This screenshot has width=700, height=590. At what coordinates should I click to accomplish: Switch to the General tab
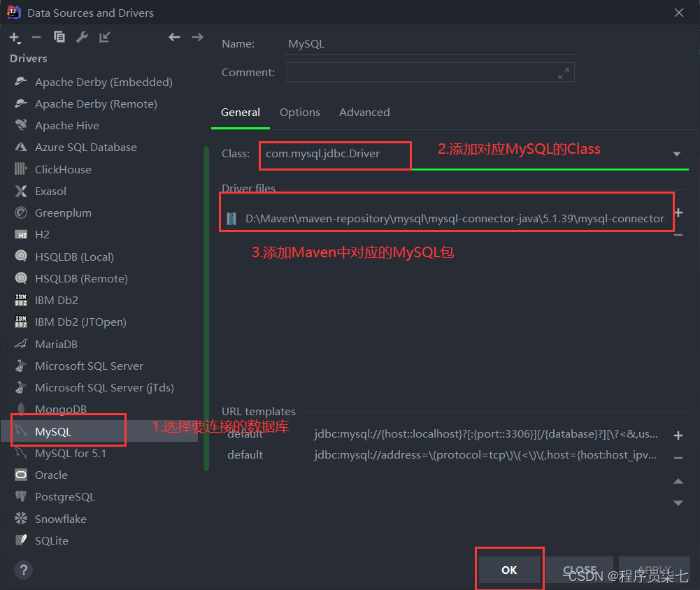[x=240, y=113]
